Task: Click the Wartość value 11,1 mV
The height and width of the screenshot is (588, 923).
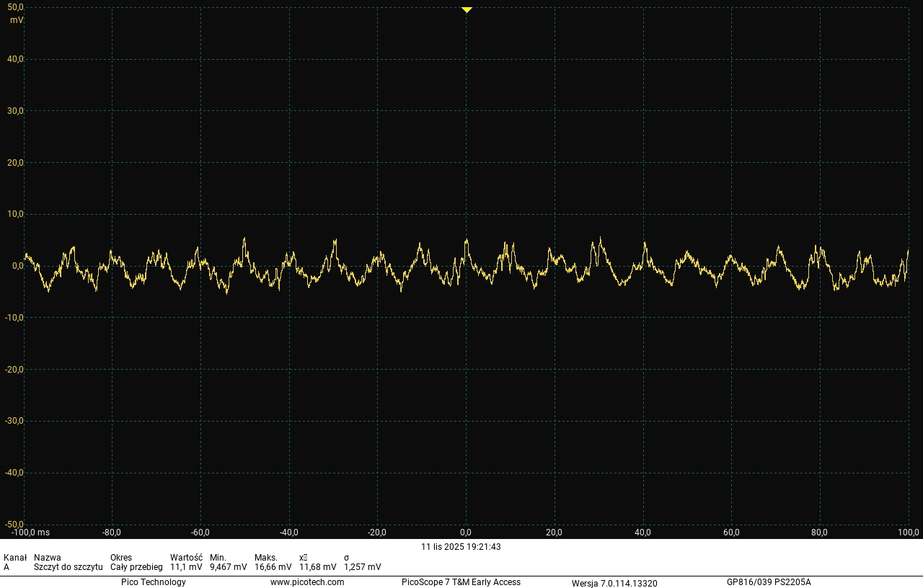Action: tap(186, 566)
